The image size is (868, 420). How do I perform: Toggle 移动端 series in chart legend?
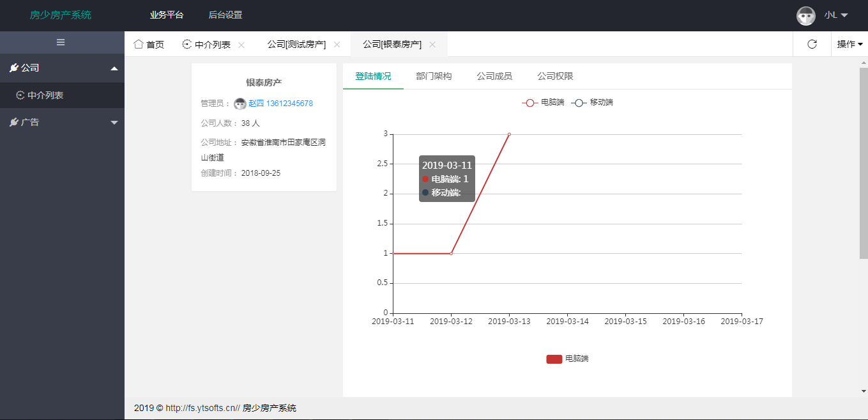(x=592, y=102)
